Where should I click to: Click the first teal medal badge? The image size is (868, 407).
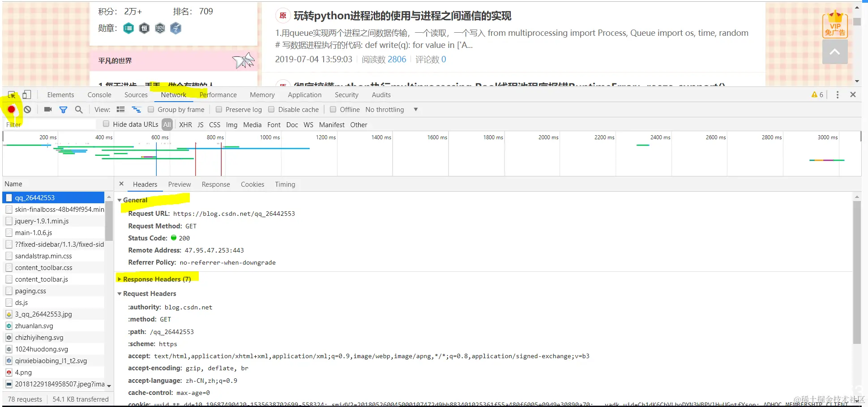(x=128, y=29)
